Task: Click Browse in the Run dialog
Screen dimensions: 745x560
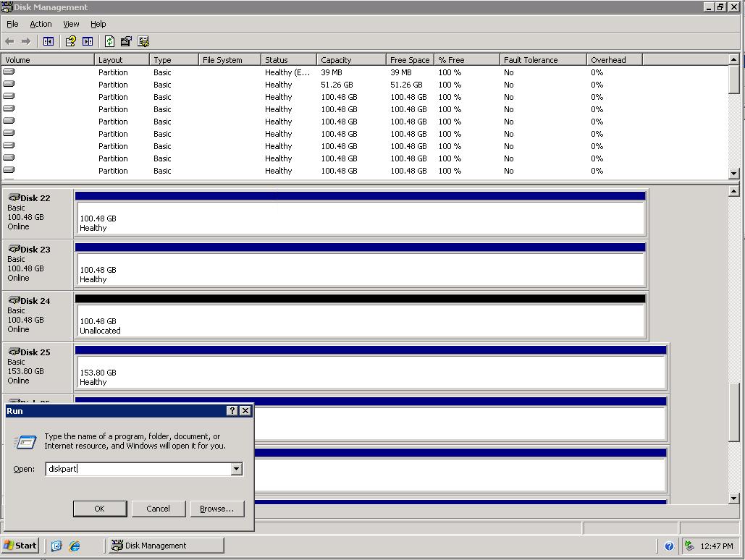Action: 216,509
